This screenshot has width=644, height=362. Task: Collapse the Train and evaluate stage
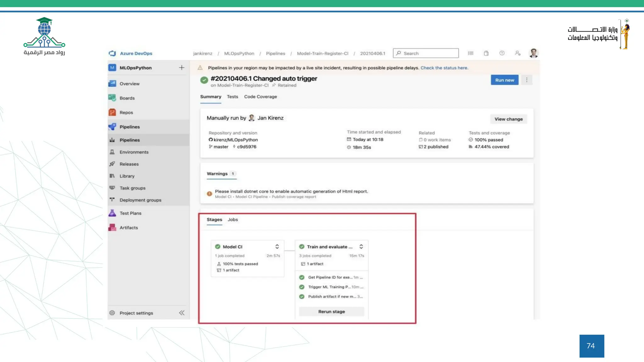pyautogui.click(x=361, y=247)
